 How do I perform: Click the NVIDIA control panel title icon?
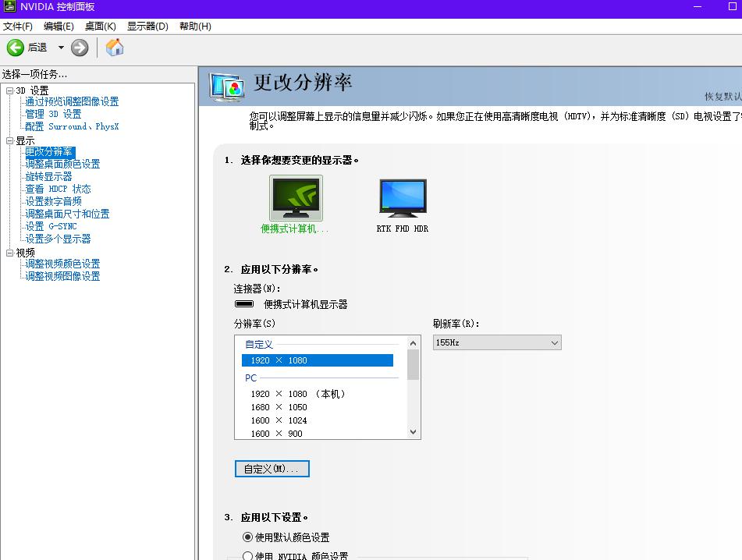(x=9, y=6)
